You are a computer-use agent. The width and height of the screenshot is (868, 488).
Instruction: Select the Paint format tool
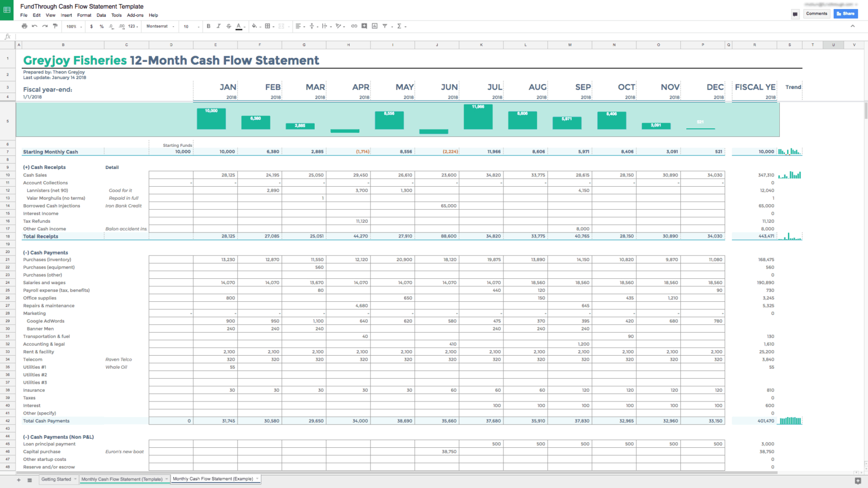click(55, 26)
